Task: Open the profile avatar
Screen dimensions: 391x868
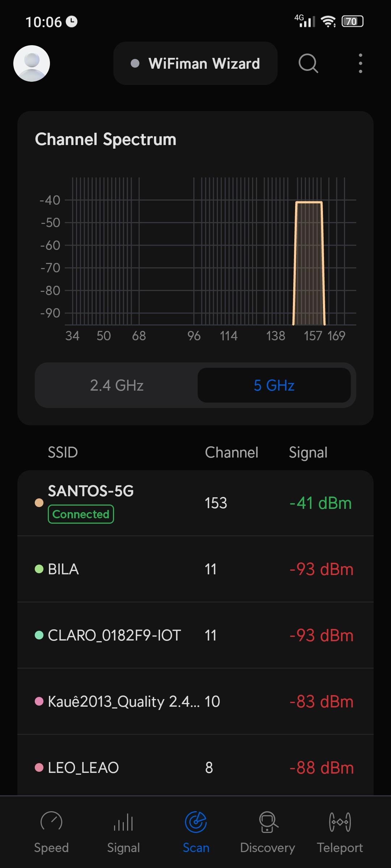Action: (31, 63)
